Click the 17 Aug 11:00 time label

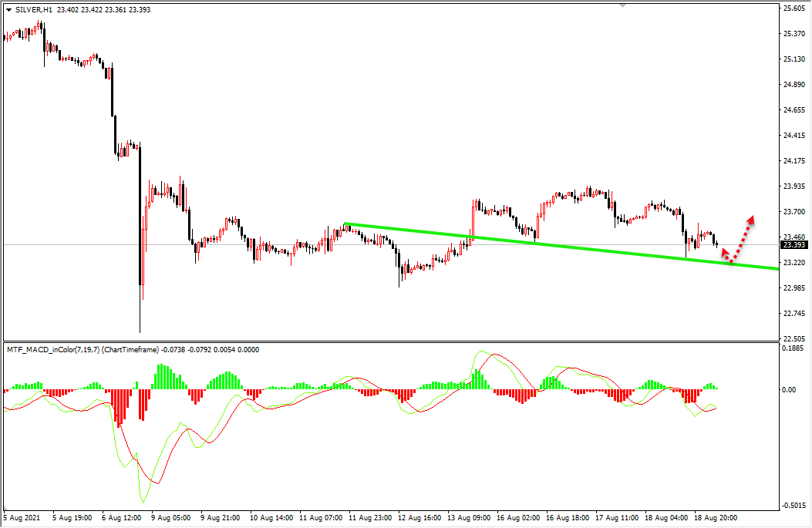617,518
